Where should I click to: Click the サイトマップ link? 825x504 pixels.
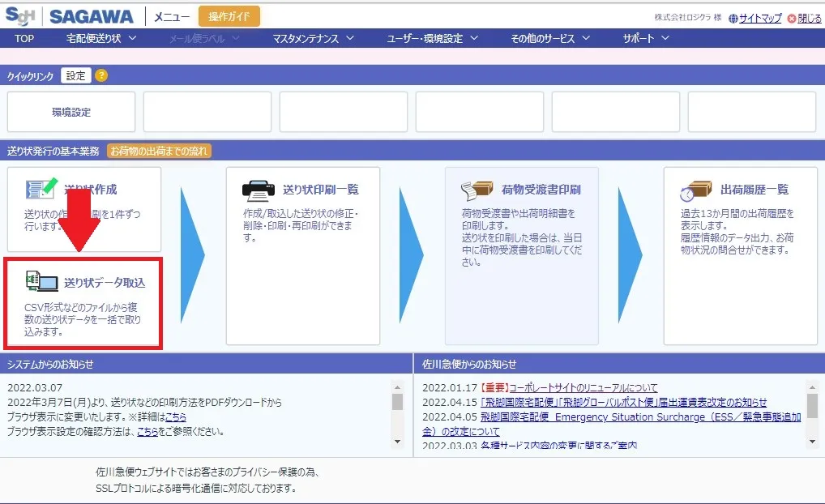point(760,19)
